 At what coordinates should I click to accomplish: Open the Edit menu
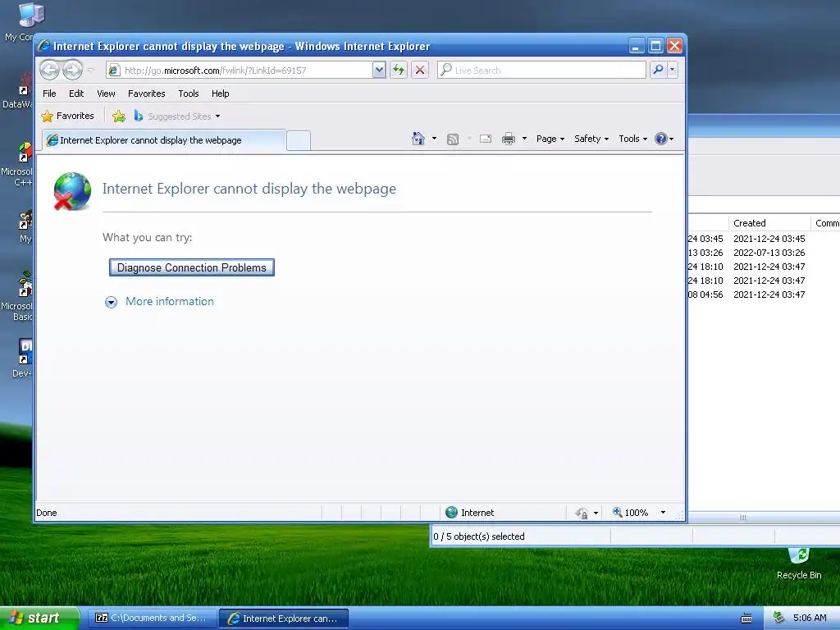pyautogui.click(x=76, y=94)
